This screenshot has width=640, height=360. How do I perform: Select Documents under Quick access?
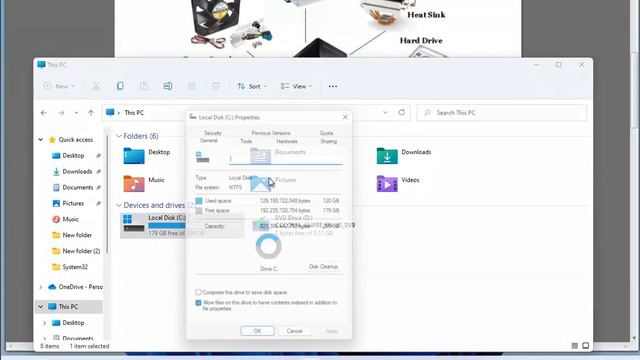tap(78, 187)
